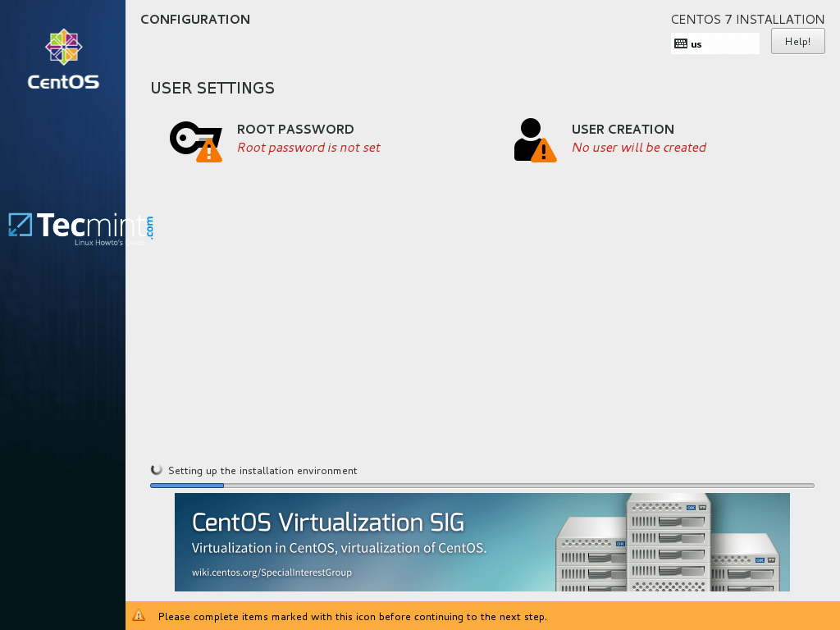This screenshot has height=630, width=840.
Task: Open the wiki.centos.org/SpecialInterestGroup link
Action: point(272,573)
